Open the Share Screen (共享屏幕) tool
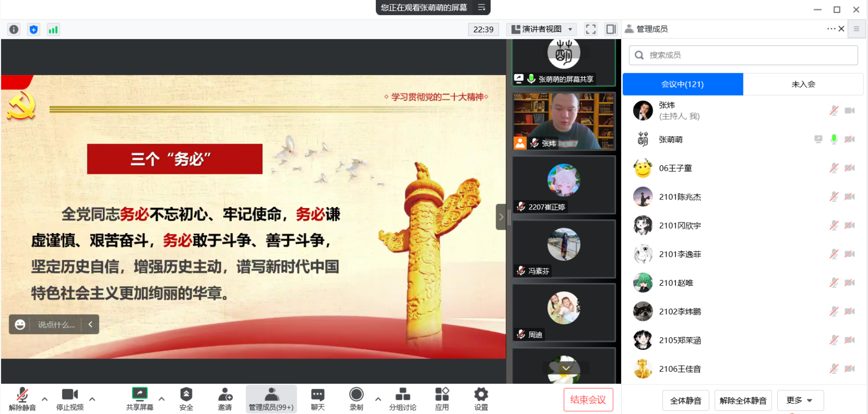This screenshot has height=414, width=868. pyautogui.click(x=139, y=399)
